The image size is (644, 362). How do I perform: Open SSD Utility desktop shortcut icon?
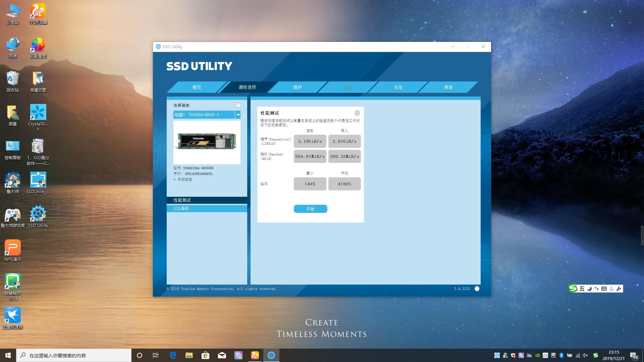pos(38,214)
